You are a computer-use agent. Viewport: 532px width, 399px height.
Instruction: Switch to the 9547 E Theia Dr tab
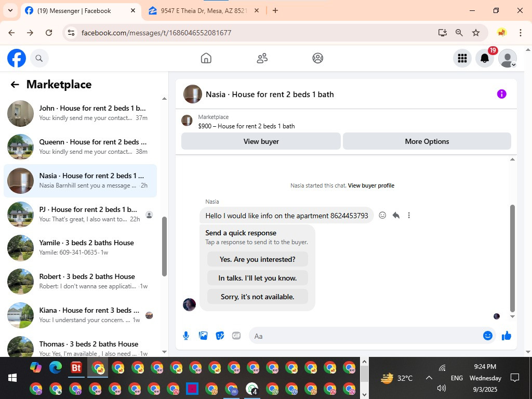(204, 11)
